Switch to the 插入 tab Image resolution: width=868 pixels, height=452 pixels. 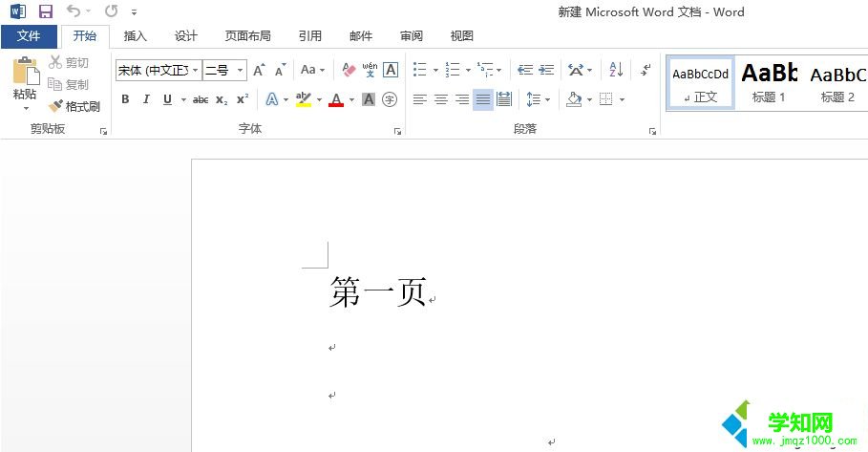point(135,36)
